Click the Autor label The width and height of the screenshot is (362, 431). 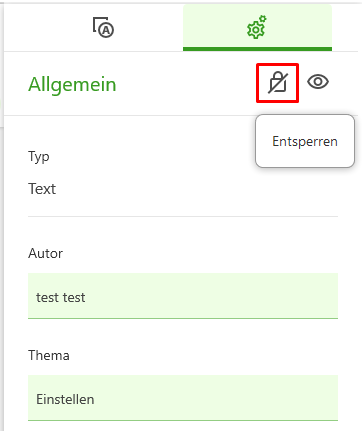click(45, 253)
